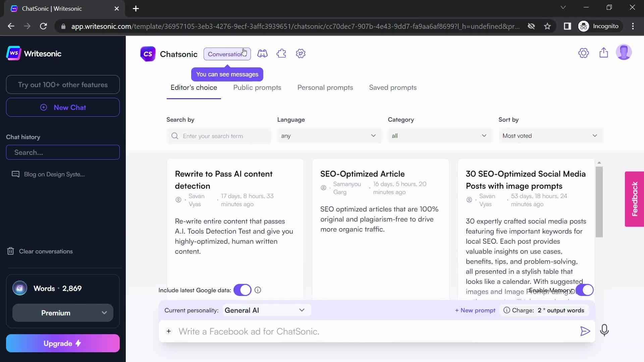Click the send message arrow icon
Viewport: 644px width, 362px height.
[x=585, y=331]
